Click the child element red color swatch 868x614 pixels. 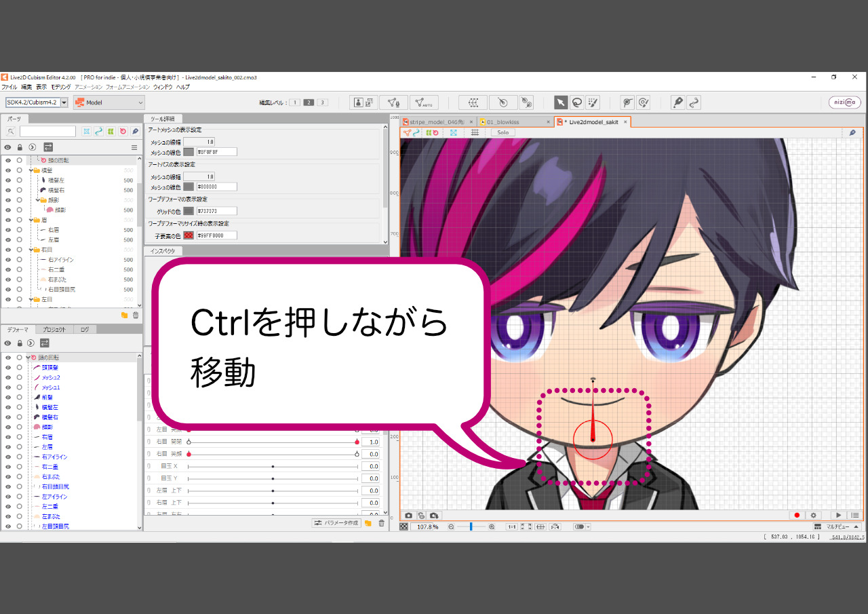(x=189, y=235)
